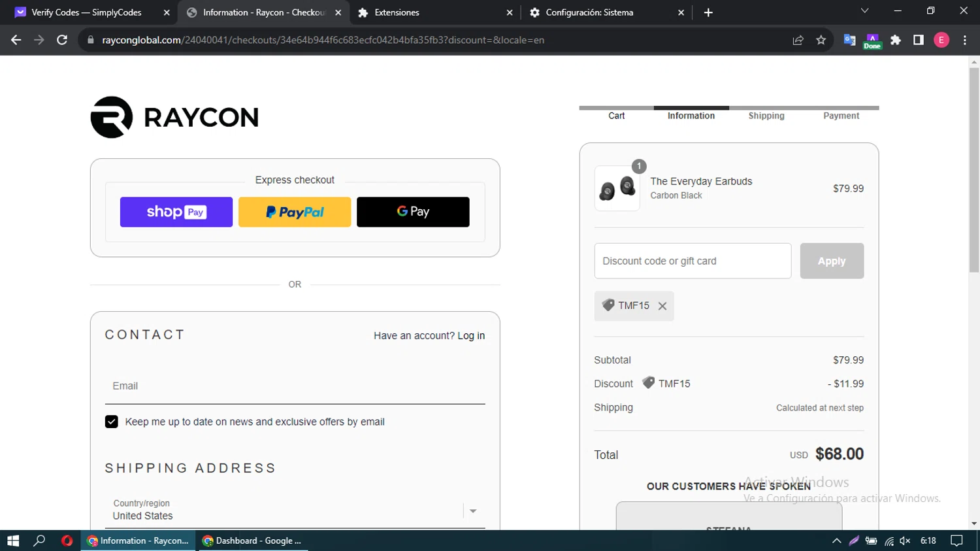Open the Windows Start menu
Image resolution: width=980 pixels, height=551 pixels.
(x=13, y=541)
